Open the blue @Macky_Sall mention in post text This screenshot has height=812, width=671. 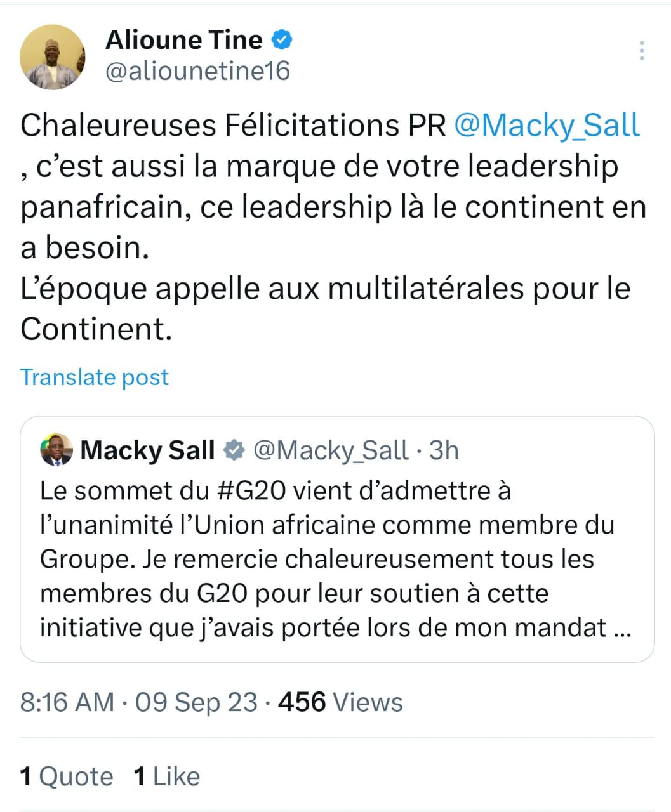[547, 125]
